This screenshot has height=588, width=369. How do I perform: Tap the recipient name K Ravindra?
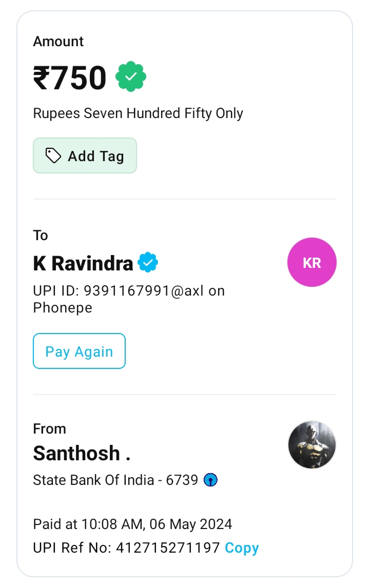click(83, 263)
